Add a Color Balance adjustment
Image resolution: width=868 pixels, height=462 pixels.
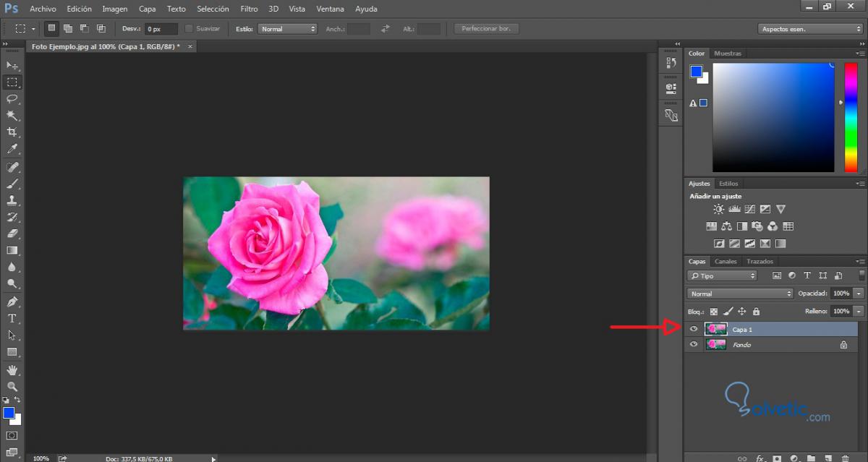click(726, 226)
